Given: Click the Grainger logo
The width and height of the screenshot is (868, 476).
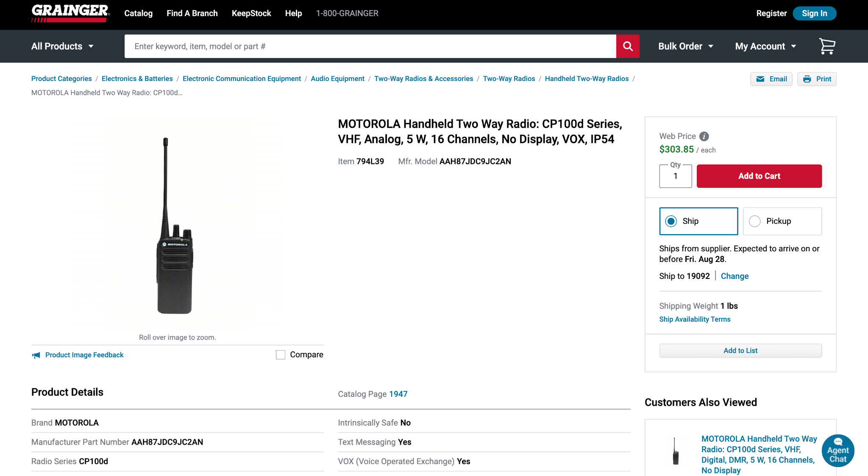Looking at the screenshot, I should point(70,13).
